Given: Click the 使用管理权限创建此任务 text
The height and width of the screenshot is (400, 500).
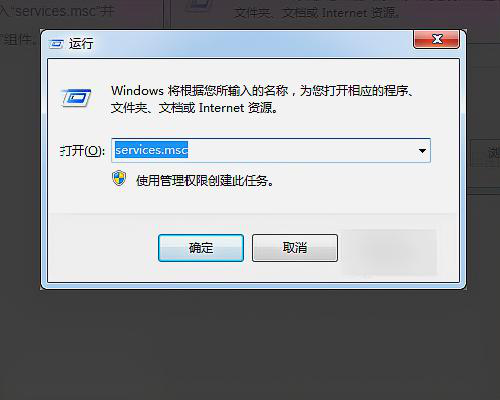Looking at the screenshot, I should pyautogui.click(x=205, y=181).
